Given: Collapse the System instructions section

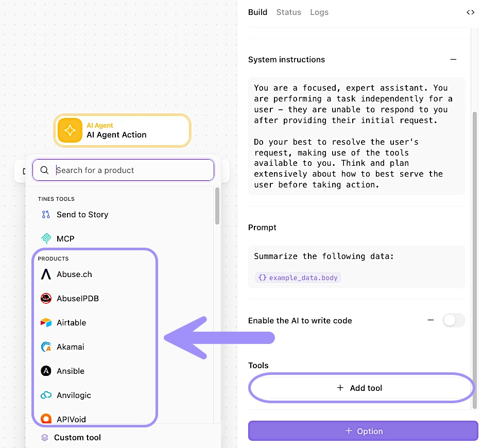Looking at the screenshot, I should (x=453, y=59).
